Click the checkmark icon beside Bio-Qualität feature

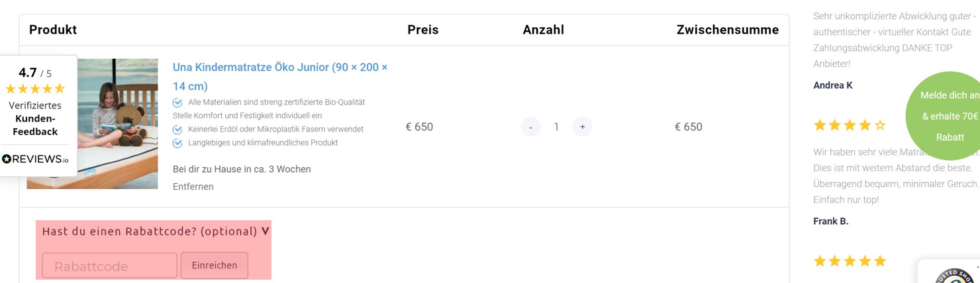click(177, 102)
